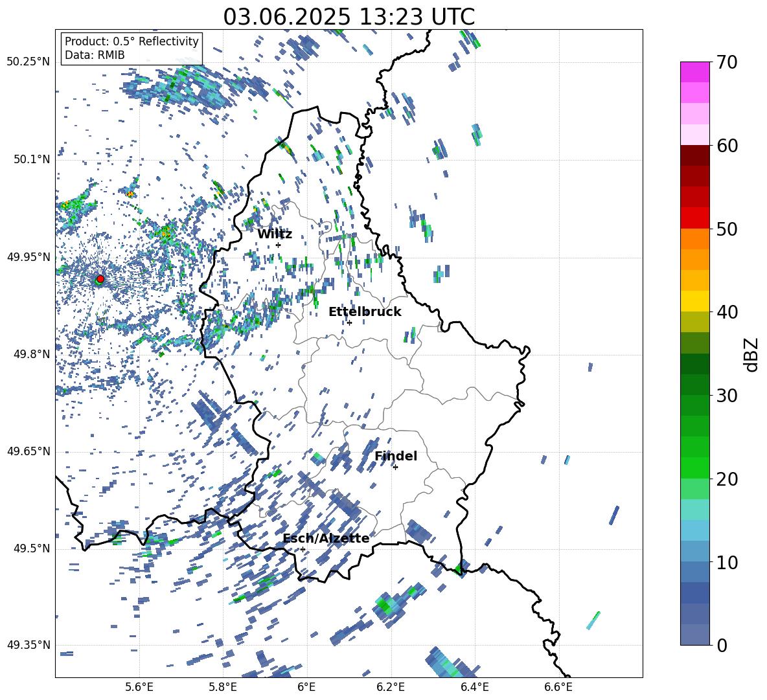Click the yellow colorbar swatch near 40
The image size is (767, 700).
click(x=694, y=301)
